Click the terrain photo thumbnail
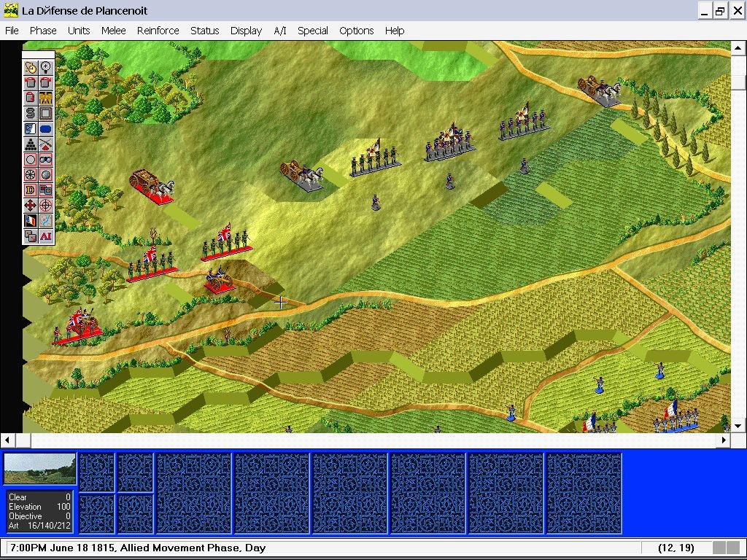 39,469
